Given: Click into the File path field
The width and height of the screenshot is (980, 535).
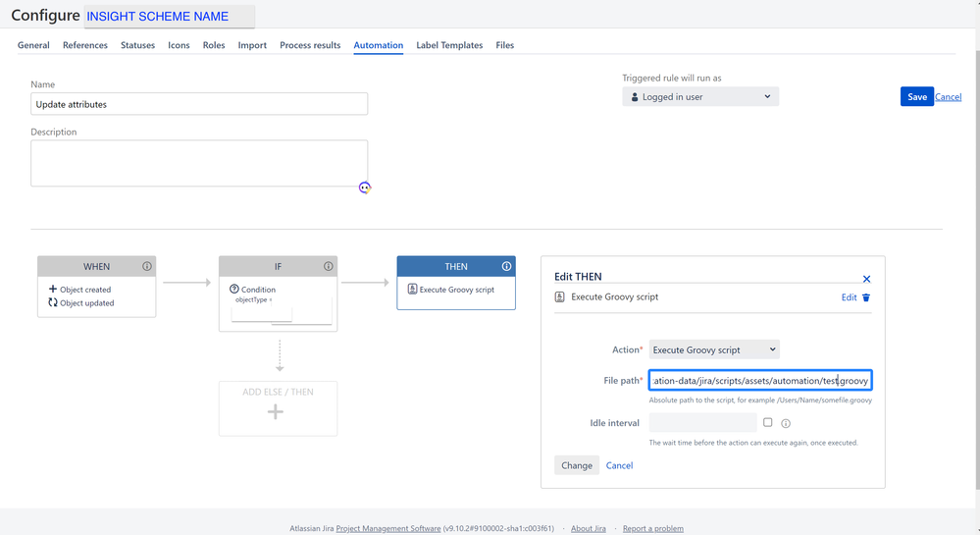Looking at the screenshot, I should click(x=760, y=381).
